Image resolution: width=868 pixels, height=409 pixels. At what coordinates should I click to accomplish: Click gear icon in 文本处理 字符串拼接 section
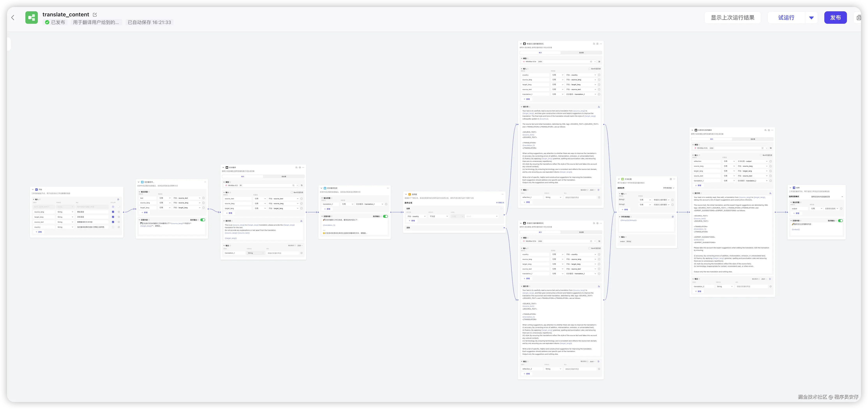(673, 217)
